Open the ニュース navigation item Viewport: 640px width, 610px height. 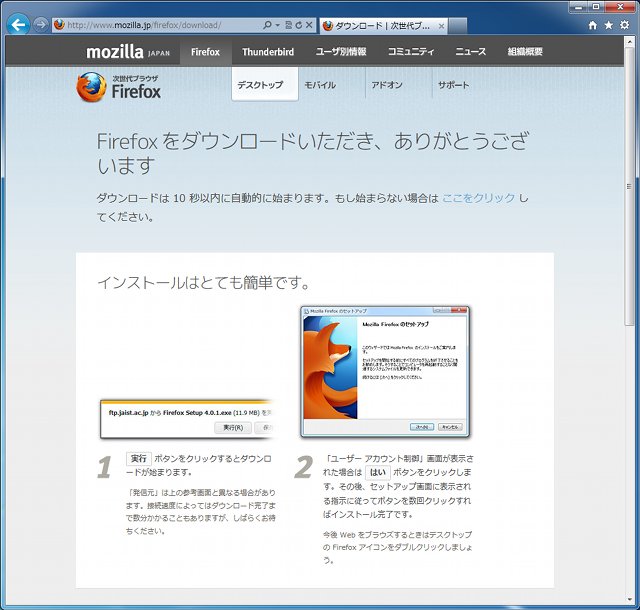coord(471,52)
